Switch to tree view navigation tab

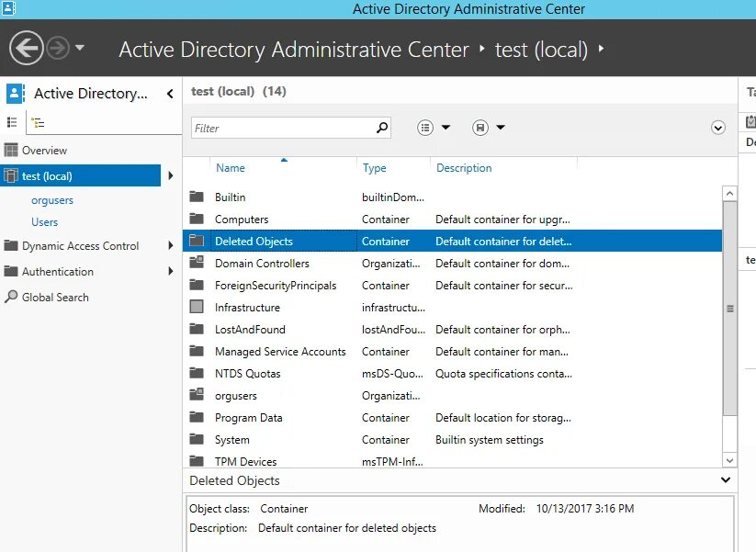(38, 123)
